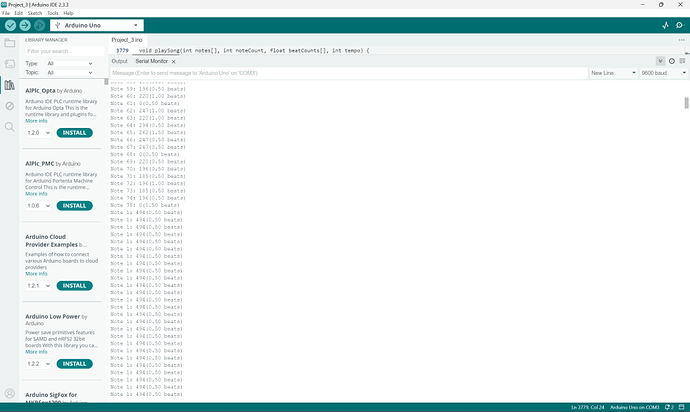
Task: Click Arduino Uno on COM3 status entry
Action: [635, 408]
